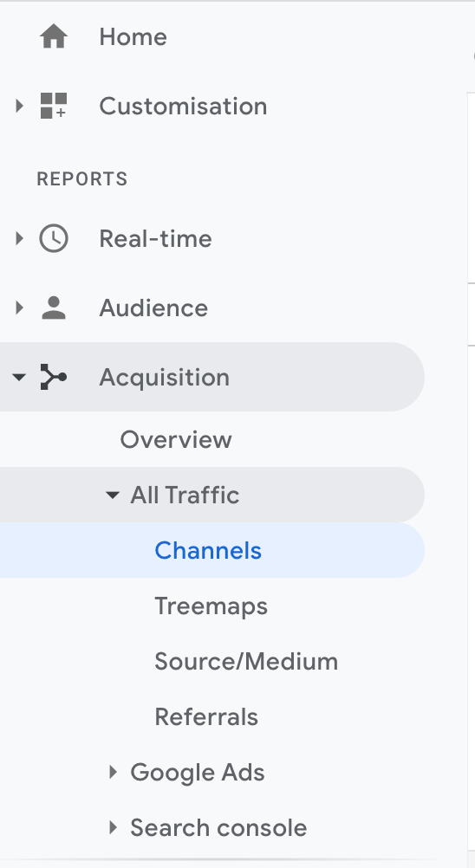This screenshot has width=475, height=868.
Task: Click the REPORTS section heading
Action: coord(82,178)
